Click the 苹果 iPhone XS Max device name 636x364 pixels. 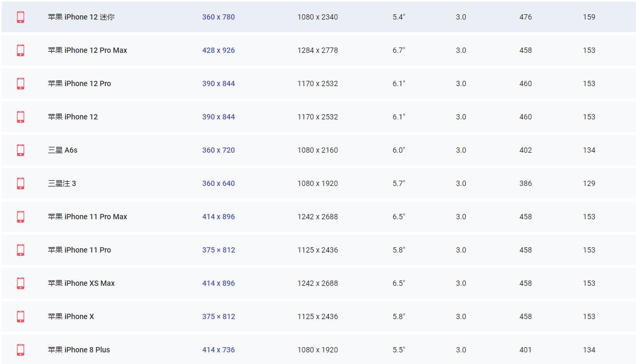(x=81, y=283)
